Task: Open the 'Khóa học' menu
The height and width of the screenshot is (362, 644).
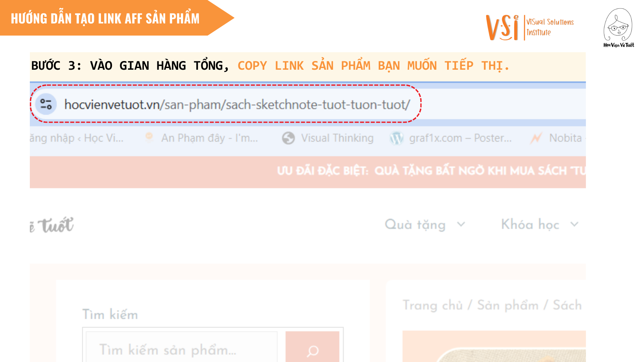Action: pyautogui.click(x=530, y=224)
